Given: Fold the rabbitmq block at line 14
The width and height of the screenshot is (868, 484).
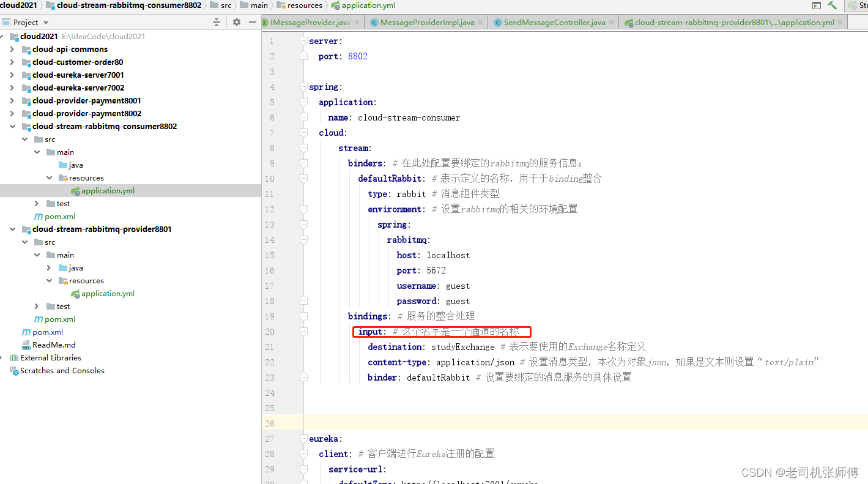Looking at the screenshot, I should point(303,240).
